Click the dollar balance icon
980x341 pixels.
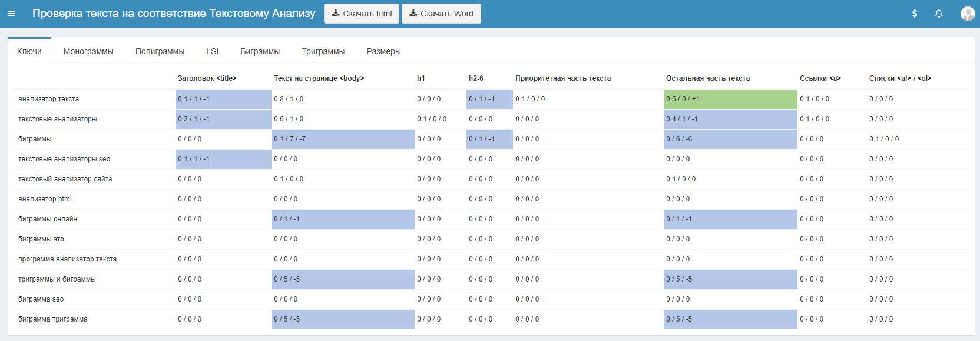coord(914,14)
